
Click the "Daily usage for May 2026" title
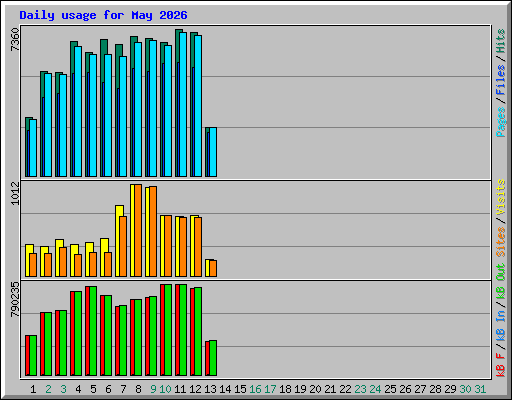(x=103, y=15)
